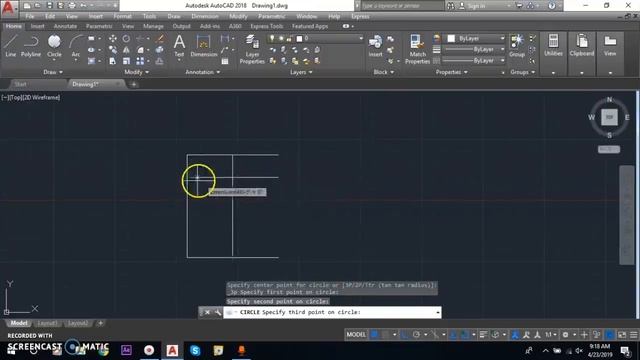Open Skype from the Windows taskbar
640x360 pixels.
click(x=195, y=350)
